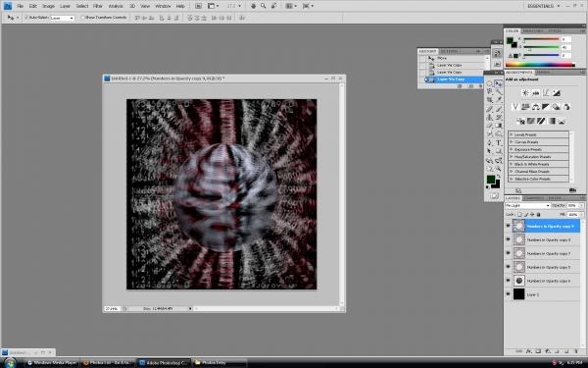Toggle the Auto-Select checkbox
Image resolution: width=588 pixels, height=368 pixels.
coord(26,18)
